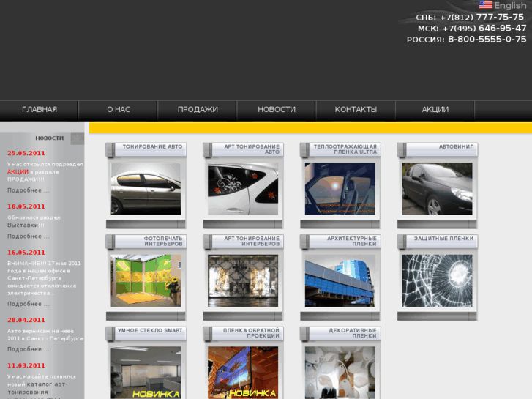Open the АРТ ТОНИРОВАНИЕ ИНТЕРЬЕРОВ thumbnail
Screen dimensions: 532x399
[x=243, y=281]
